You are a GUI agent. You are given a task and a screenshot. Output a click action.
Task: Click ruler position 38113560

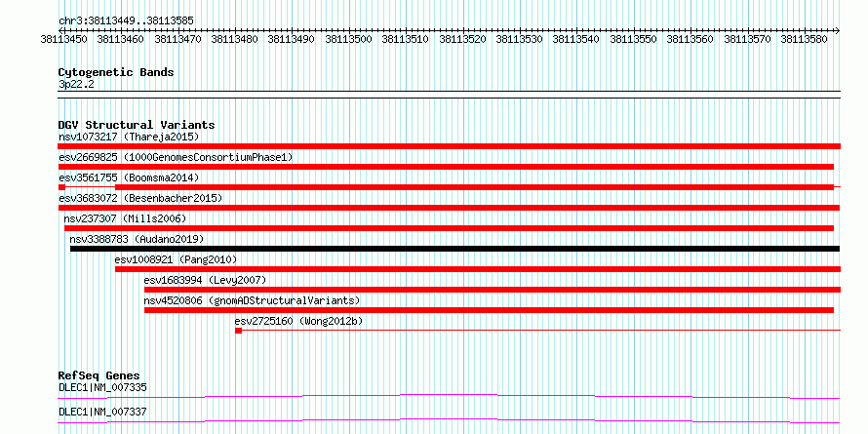point(690,39)
